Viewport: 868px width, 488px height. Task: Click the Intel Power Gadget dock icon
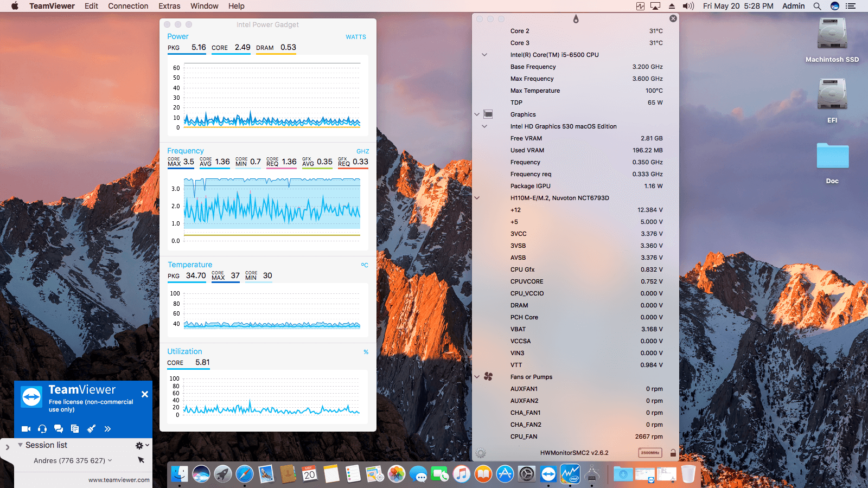(570, 474)
